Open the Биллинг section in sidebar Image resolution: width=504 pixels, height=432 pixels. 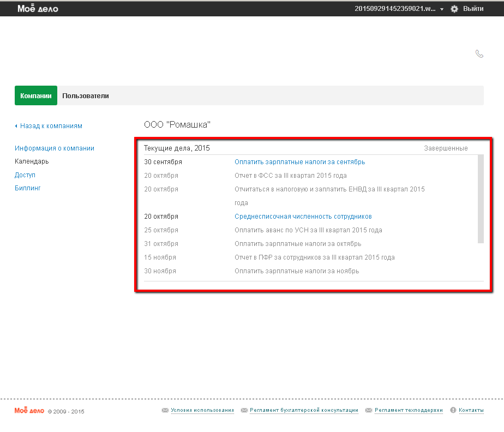pos(28,188)
